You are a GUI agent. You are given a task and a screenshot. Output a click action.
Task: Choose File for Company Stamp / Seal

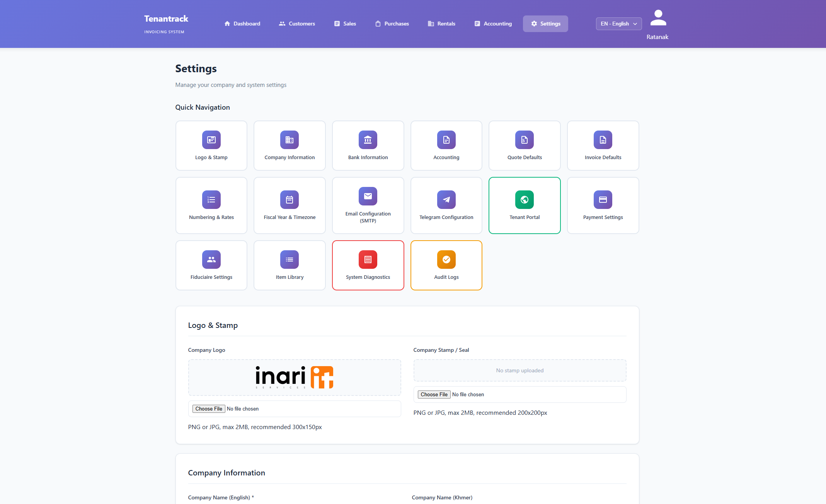click(x=434, y=394)
